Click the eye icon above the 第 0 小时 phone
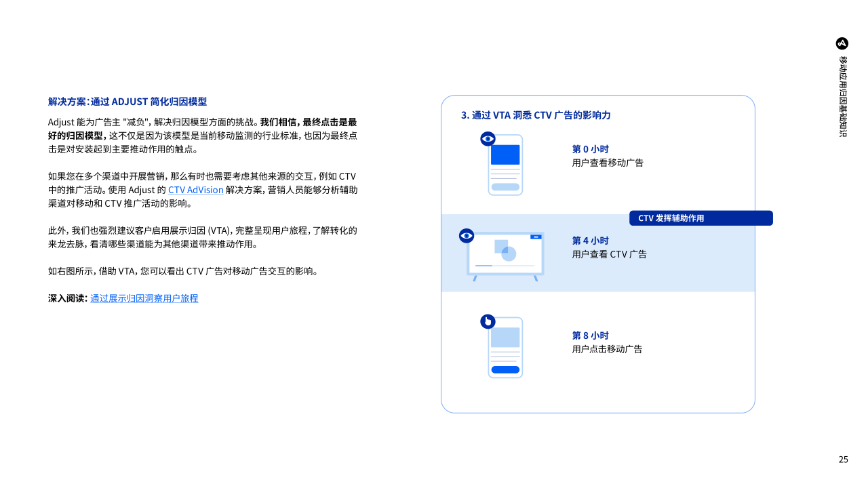This screenshot has height=488, width=868. point(488,139)
